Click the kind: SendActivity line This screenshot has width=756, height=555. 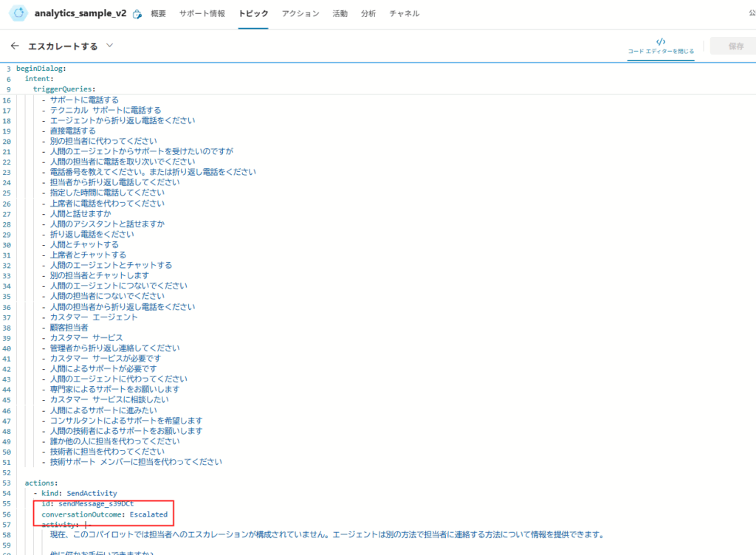point(79,493)
